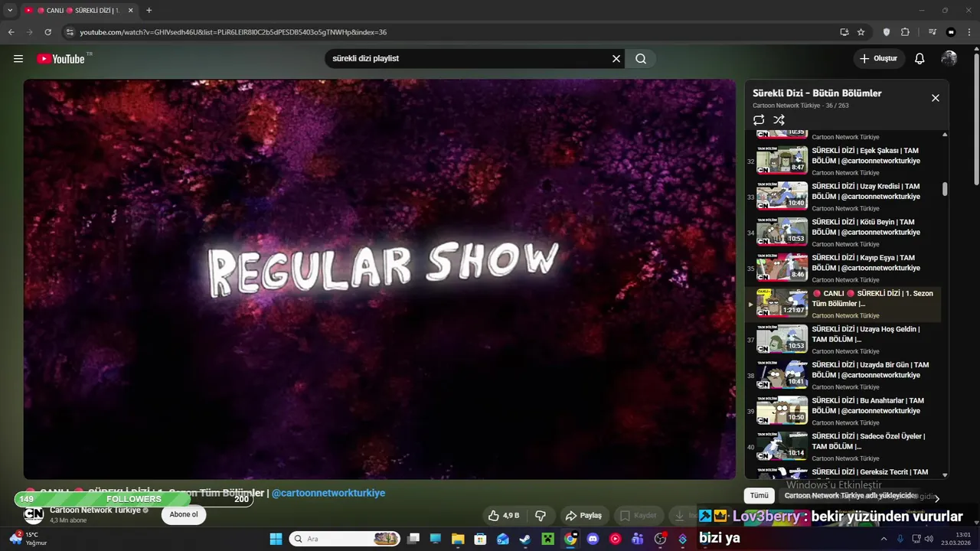Click the taskbar Ara search box

click(344, 539)
